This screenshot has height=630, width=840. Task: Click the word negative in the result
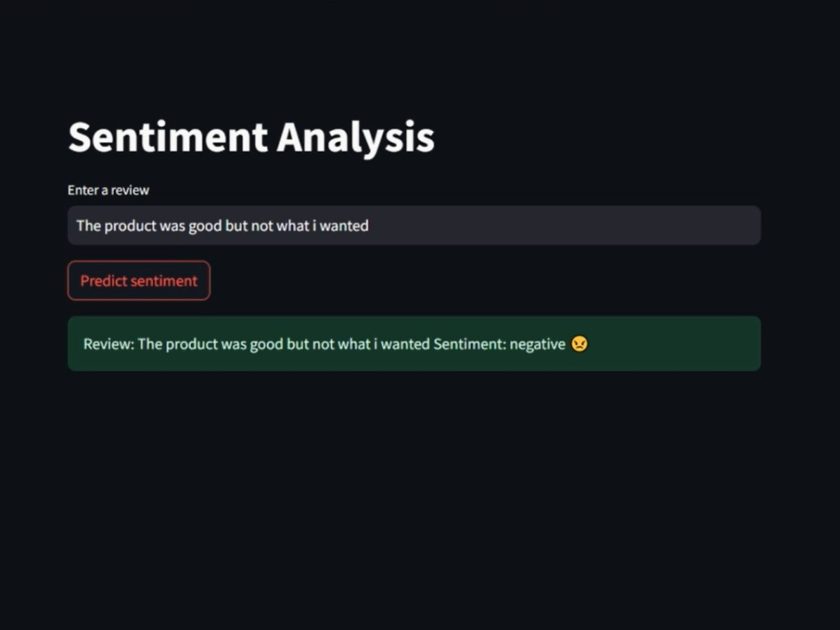click(x=538, y=344)
